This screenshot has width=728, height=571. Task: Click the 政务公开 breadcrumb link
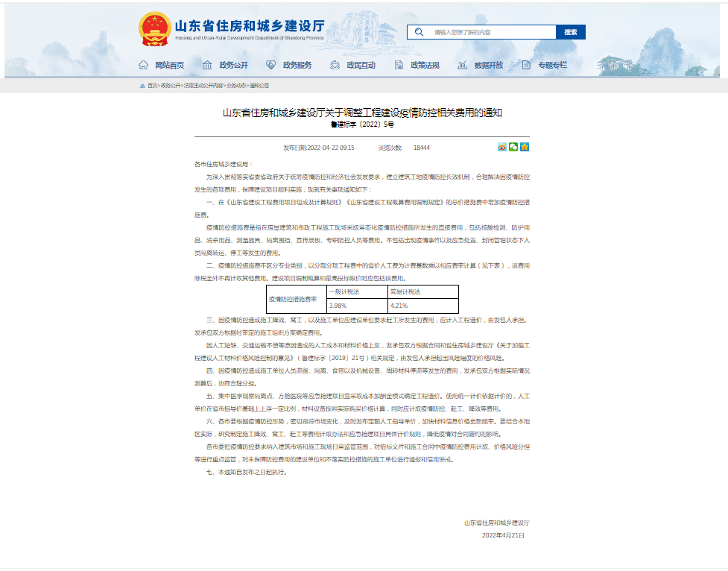pyautogui.click(x=171, y=86)
